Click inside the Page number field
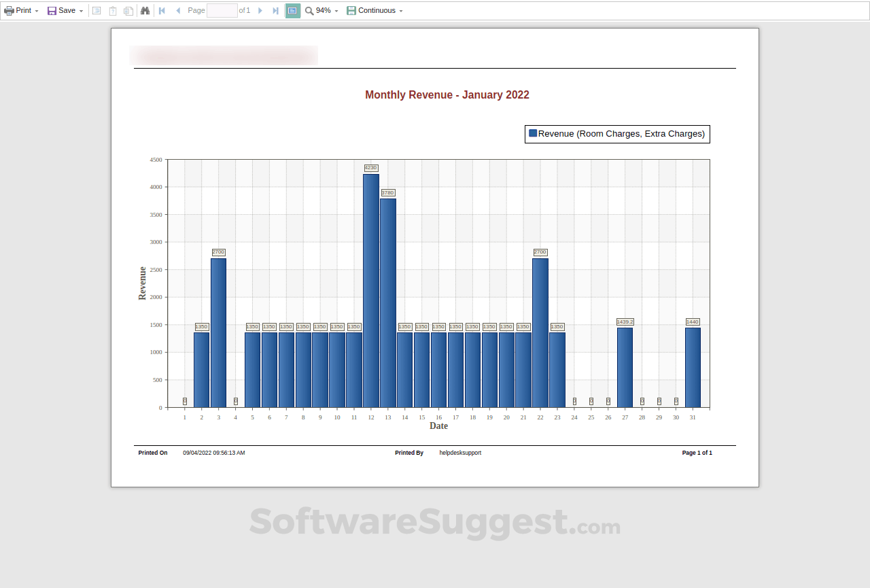870x588 pixels. click(222, 11)
